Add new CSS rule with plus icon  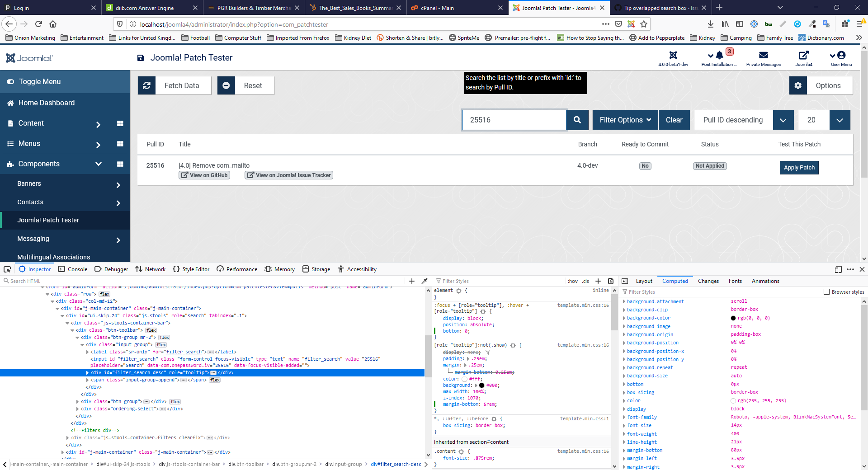(x=598, y=281)
